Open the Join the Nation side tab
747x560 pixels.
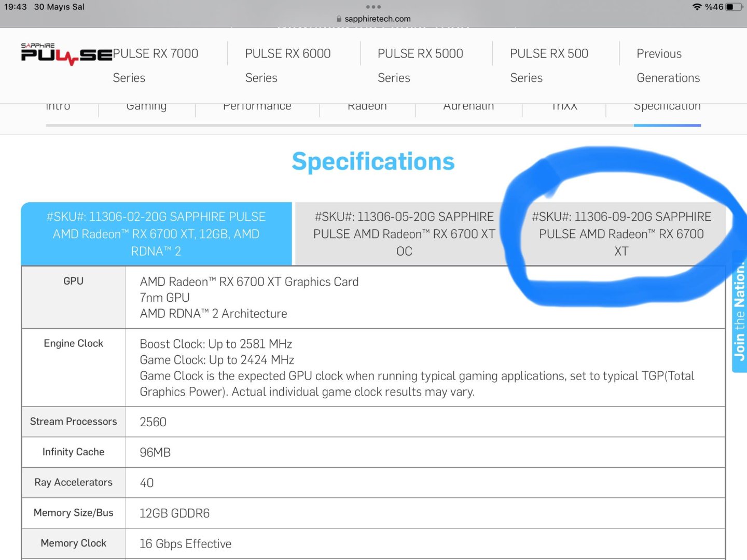click(x=740, y=311)
